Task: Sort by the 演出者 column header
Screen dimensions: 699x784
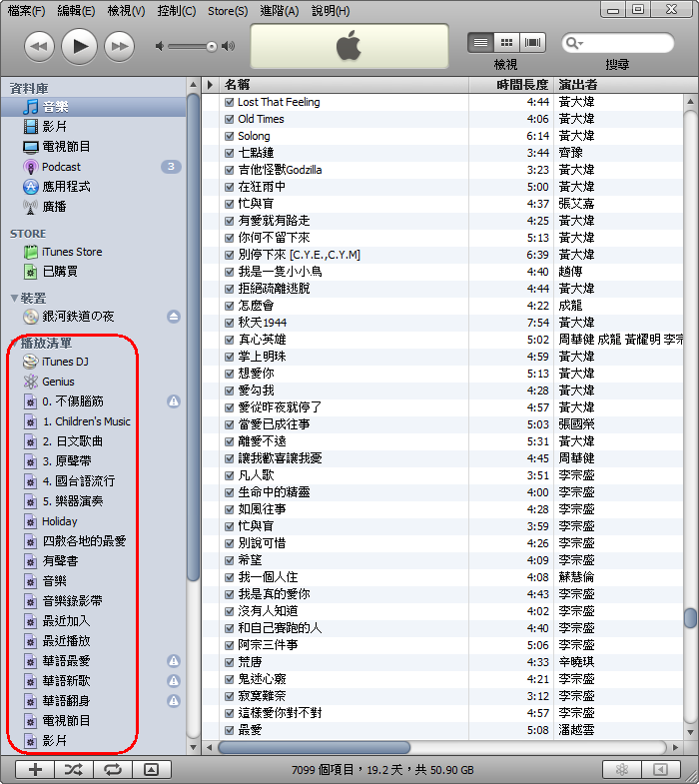Action: (626, 85)
